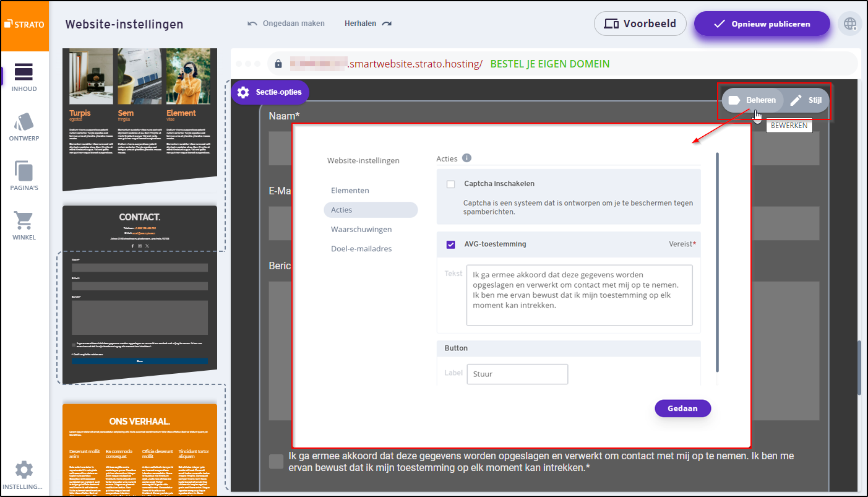Click Opnieuw publiceren button
868x497 pixels.
762,24
